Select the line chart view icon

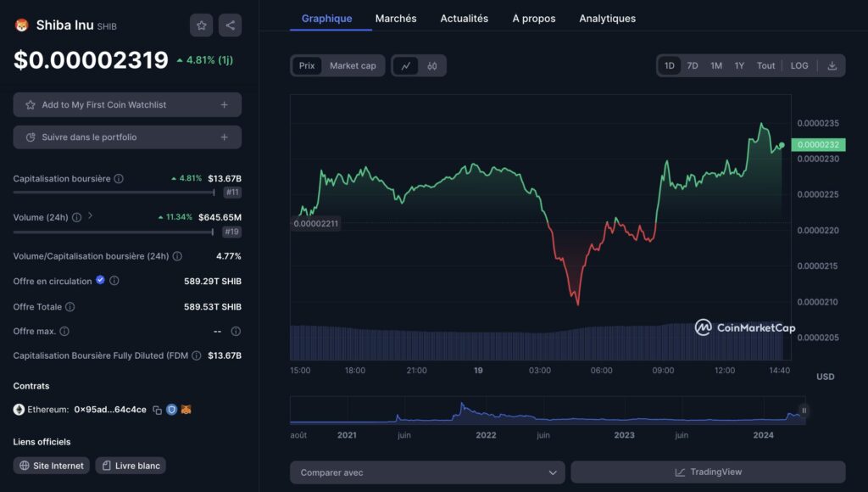tap(406, 66)
